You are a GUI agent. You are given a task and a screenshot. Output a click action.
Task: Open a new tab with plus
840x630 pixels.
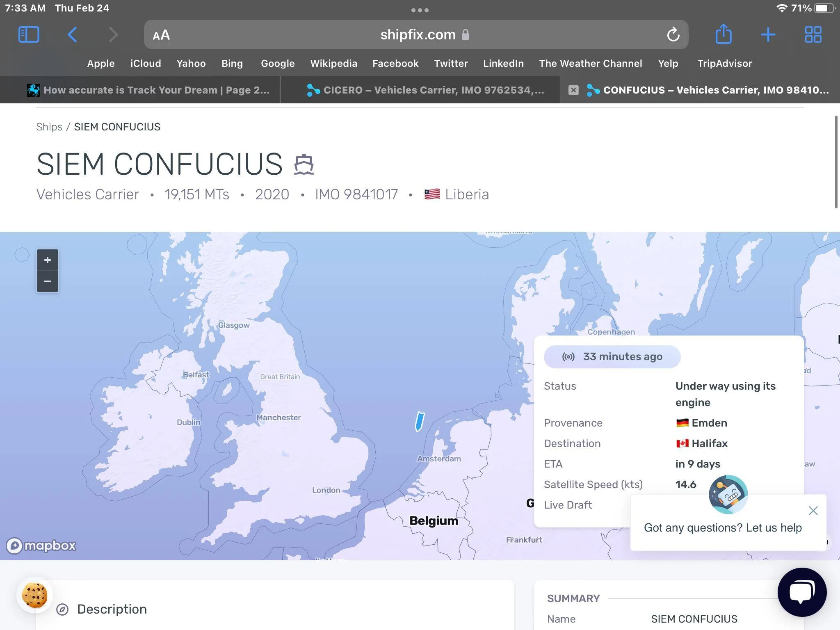(x=768, y=35)
